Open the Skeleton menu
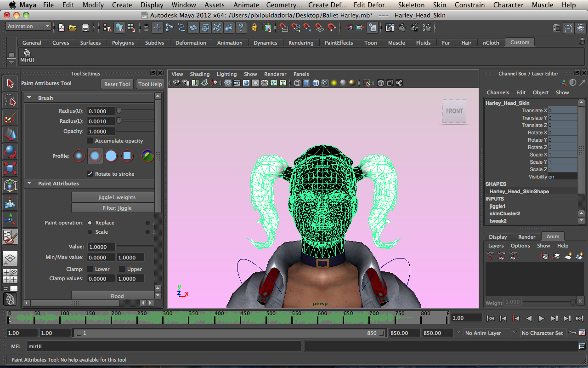Viewport: 588px width, 368px height. coord(412,5)
